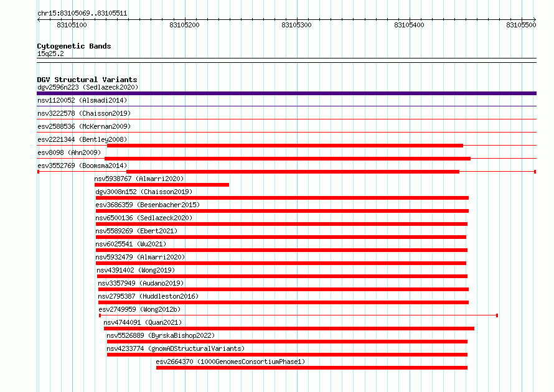Viewport: 554px width, 392px height.
Task: Click the esv2664370 (1000GenomesConsortiumPhase1) label
Action: click(x=230, y=362)
